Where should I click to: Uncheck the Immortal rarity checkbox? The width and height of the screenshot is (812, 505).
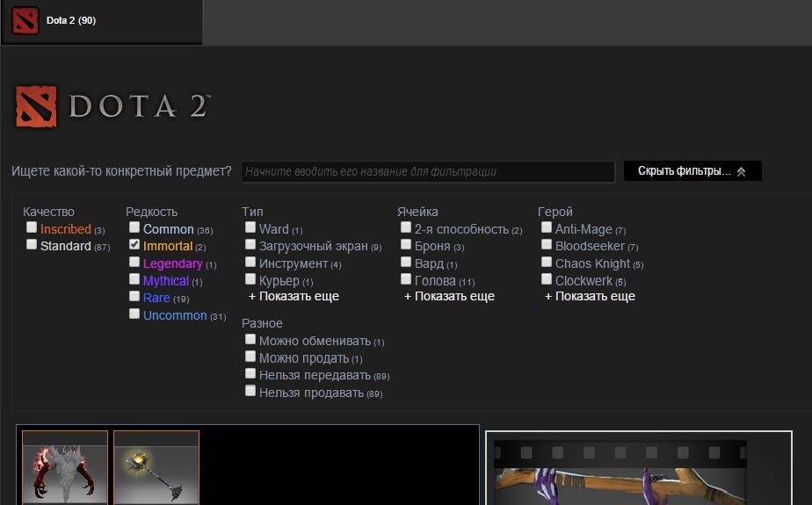(134, 244)
